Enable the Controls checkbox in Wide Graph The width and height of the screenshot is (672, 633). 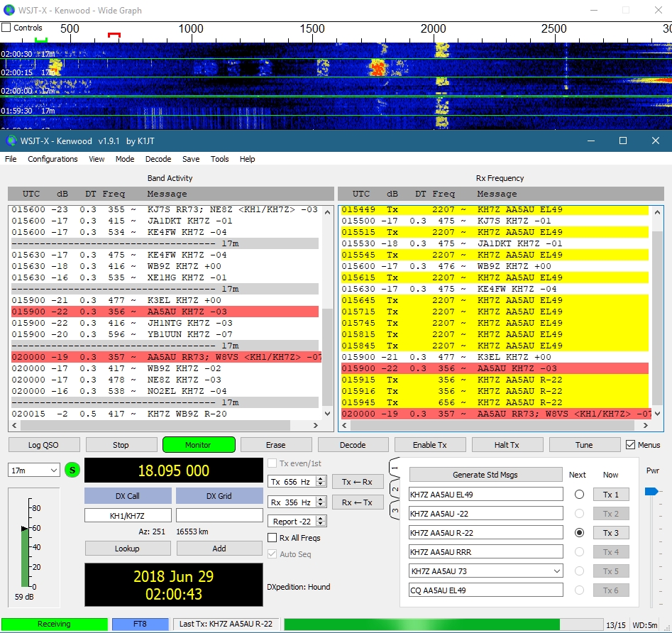(x=6, y=28)
